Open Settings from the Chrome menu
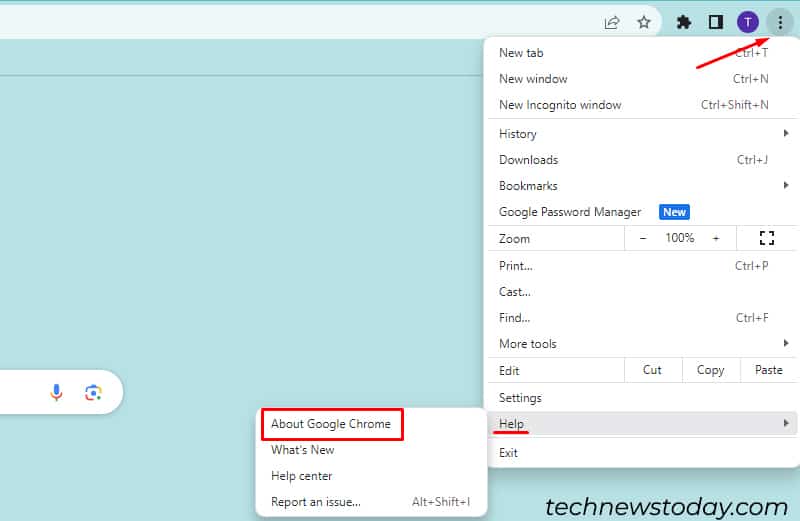This screenshot has width=800, height=521. (x=642, y=398)
